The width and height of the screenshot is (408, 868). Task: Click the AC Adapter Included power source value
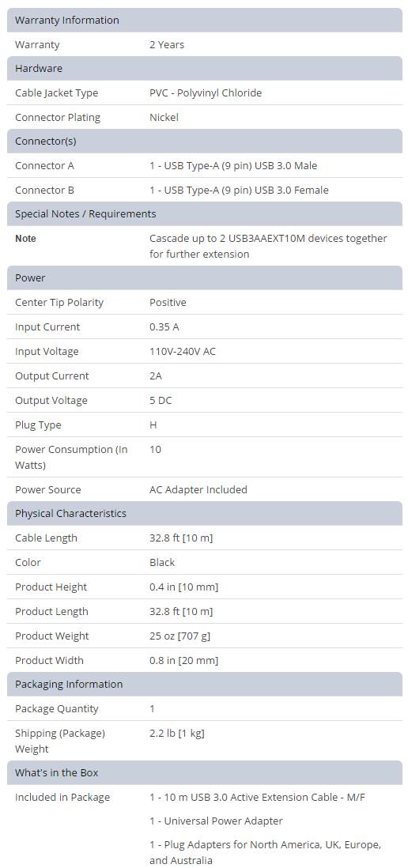pyautogui.click(x=198, y=490)
